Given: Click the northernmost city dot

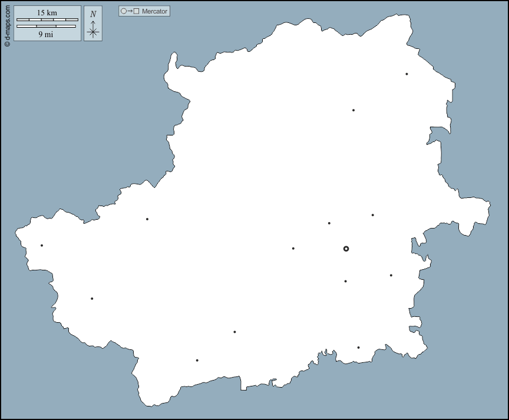Looking at the screenshot, I should pyautogui.click(x=406, y=74).
